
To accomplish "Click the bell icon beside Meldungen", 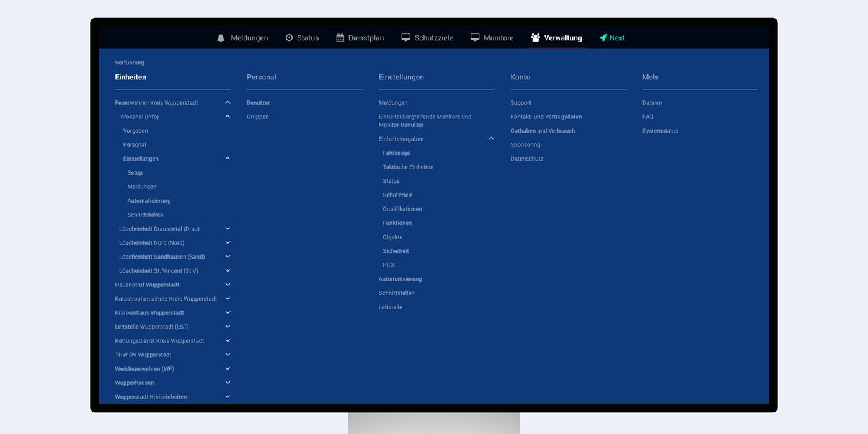I will click(x=221, y=38).
